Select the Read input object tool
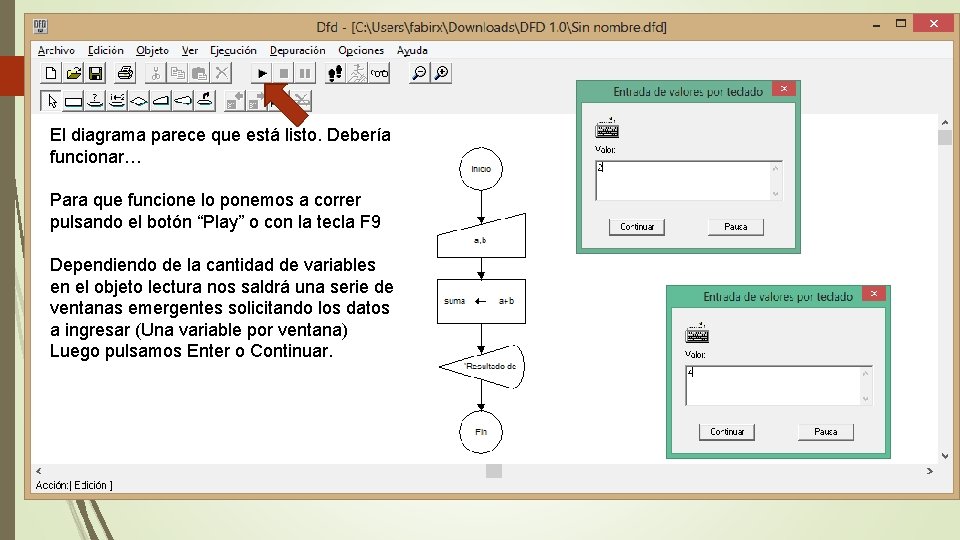This screenshot has height=540, width=960. [x=161, y=101]
